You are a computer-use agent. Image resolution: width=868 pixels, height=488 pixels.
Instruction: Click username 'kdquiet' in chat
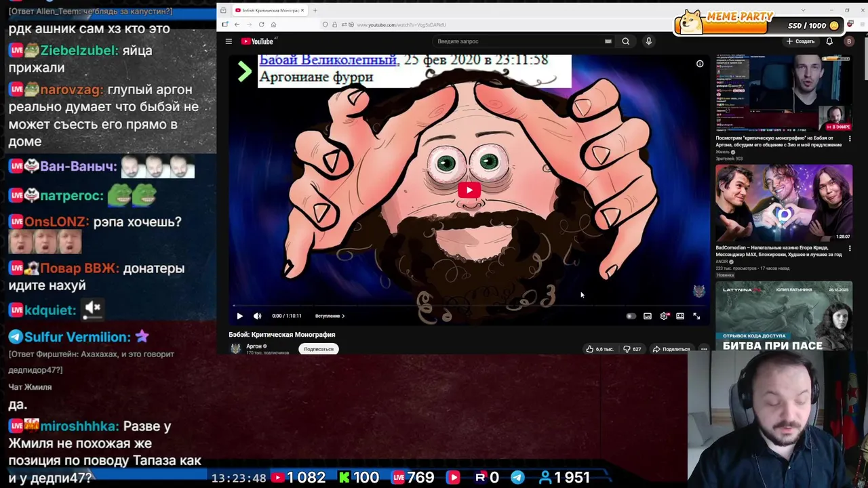point(50,310)
